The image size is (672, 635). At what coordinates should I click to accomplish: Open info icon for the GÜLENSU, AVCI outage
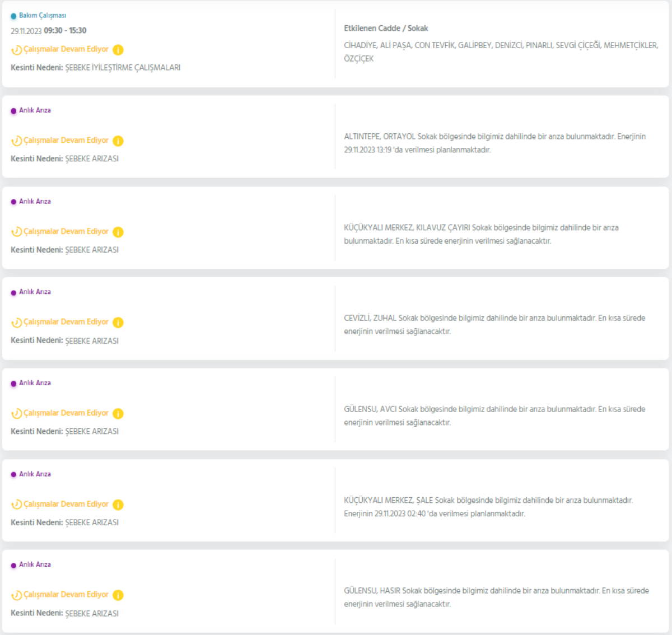click(118, 414)
